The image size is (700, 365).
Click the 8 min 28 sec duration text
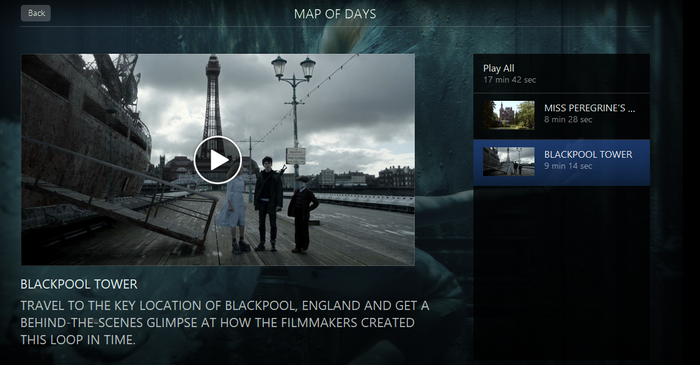click(568, 120)
